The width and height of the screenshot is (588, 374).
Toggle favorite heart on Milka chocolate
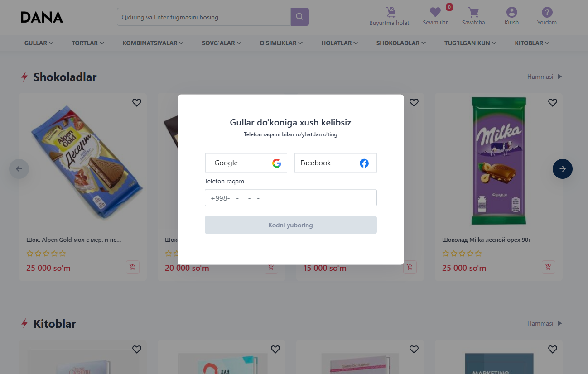pyautogui.click(x=552, y=103)
